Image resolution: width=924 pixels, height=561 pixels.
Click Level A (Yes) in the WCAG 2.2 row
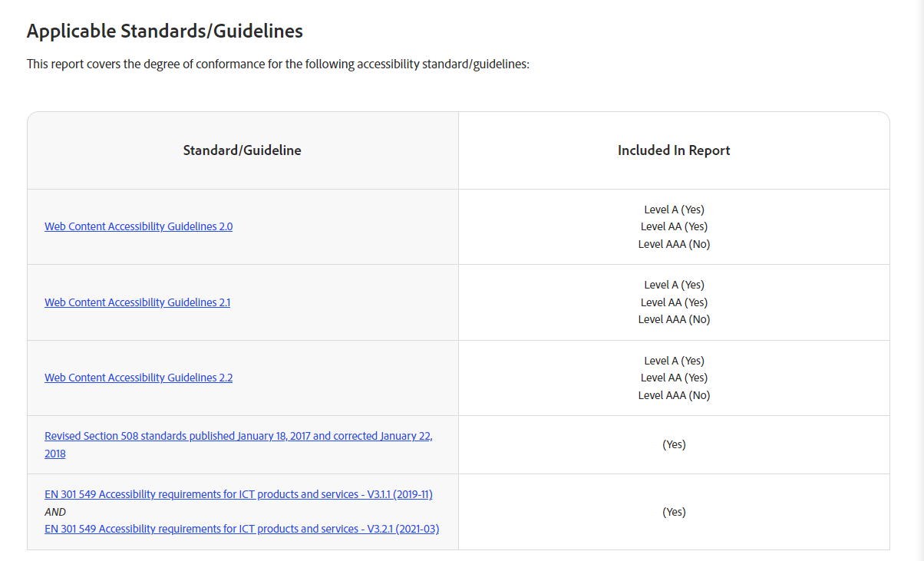(x=674, y=361)
